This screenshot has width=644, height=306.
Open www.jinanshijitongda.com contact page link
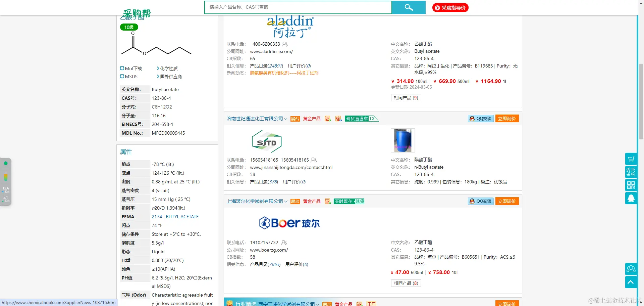coord(291,167)
